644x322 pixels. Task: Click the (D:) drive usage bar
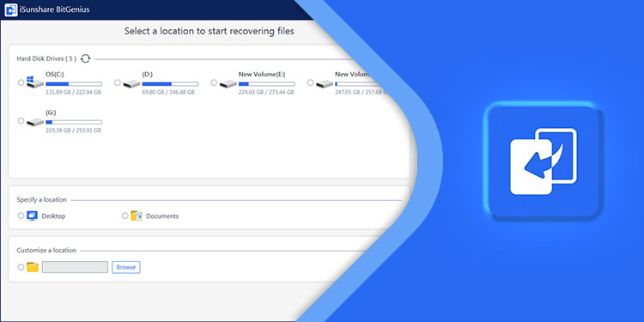pos(171,84)
